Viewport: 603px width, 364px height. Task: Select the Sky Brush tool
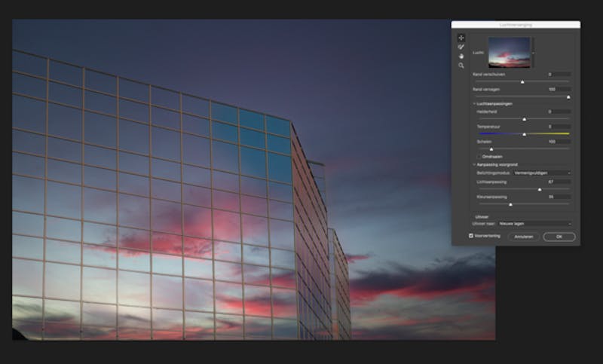tap(461, 47)
